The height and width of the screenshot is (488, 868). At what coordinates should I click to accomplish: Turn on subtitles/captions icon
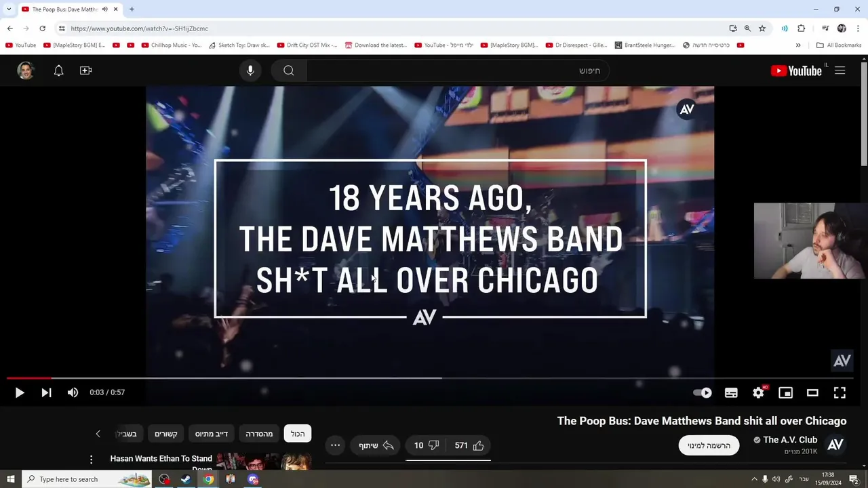point(731,392)
